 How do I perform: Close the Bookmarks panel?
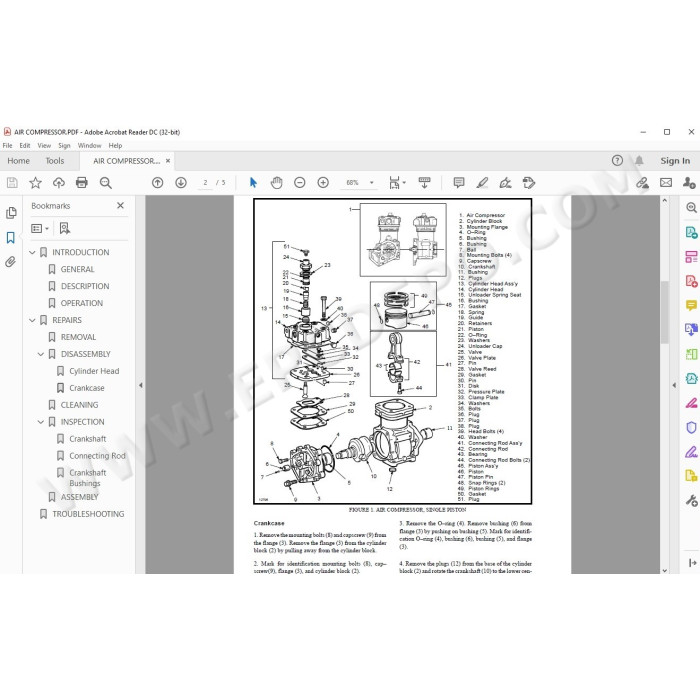click(x=120, y=205)
